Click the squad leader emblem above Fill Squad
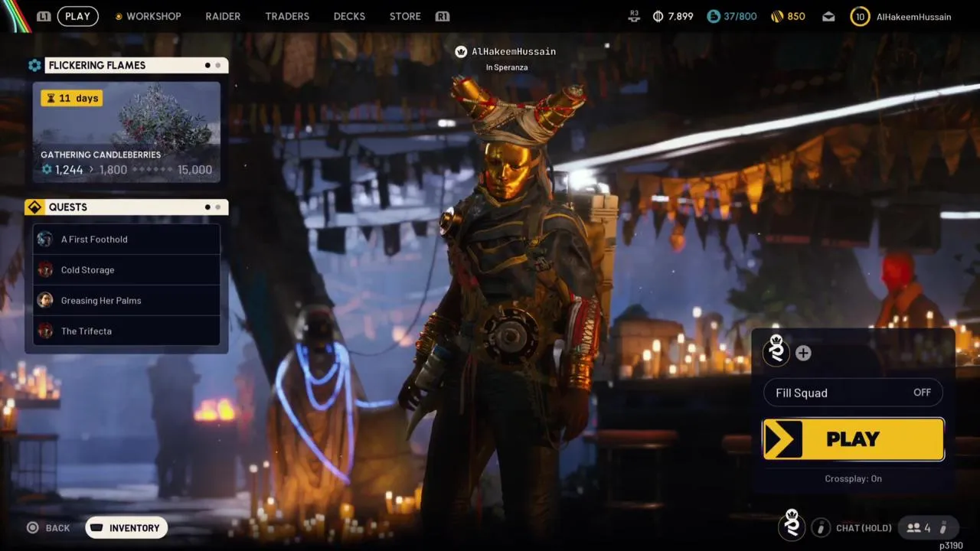Viewport: 980px width, 551px height. [776, 350]
